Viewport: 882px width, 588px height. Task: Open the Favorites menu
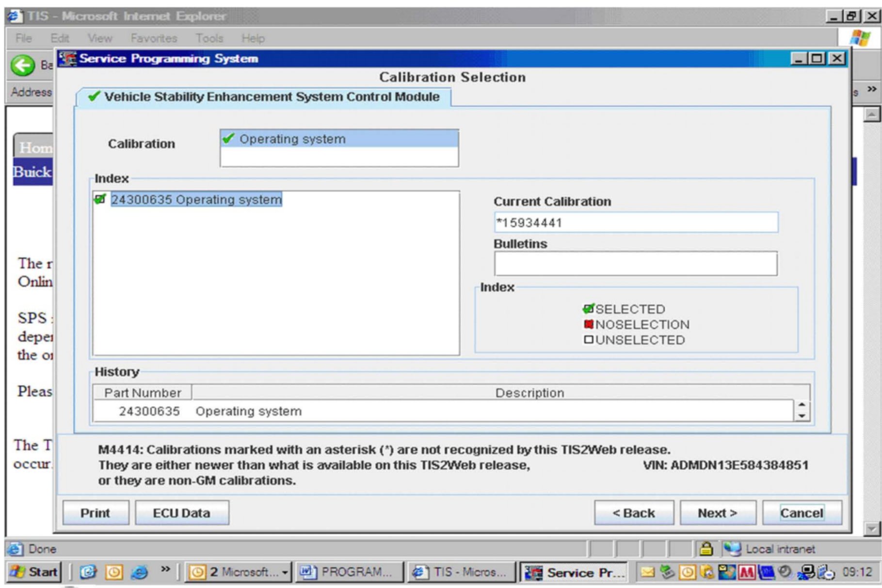coord(153,38)
